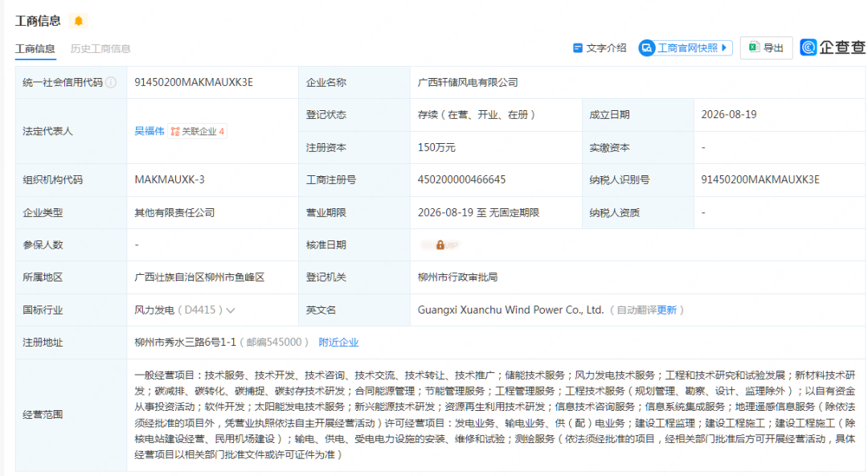Click the 邮编545000 postal code text

tap(274, 343)
